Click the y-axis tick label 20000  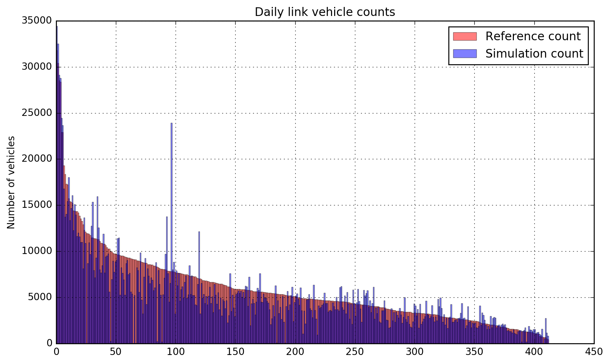coord(37,159)
